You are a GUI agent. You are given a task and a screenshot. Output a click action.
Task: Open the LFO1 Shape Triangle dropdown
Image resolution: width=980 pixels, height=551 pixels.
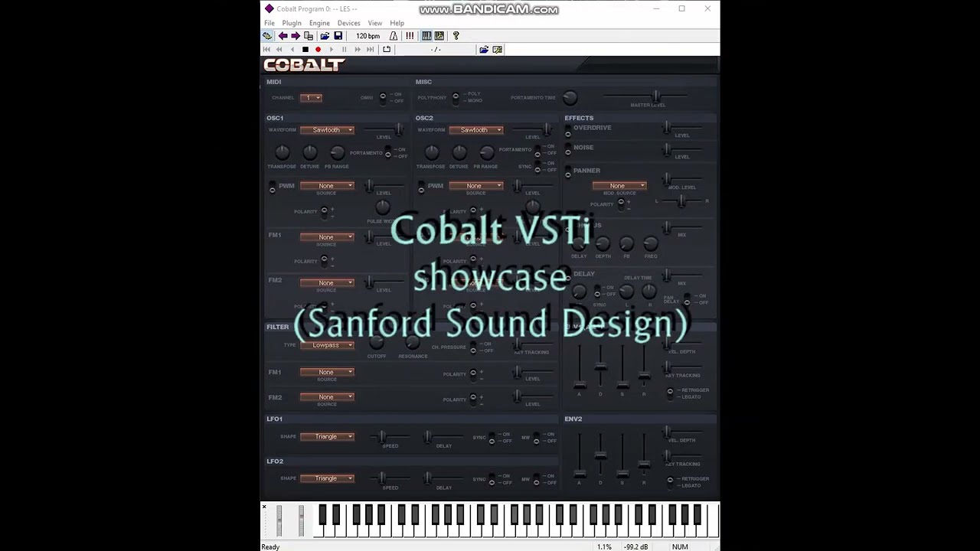point(327,437)
